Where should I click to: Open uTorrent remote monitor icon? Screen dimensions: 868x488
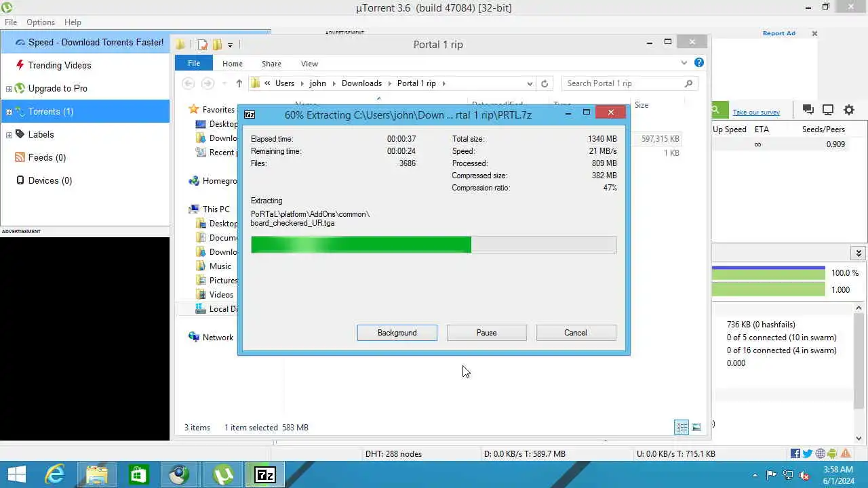(828, 110)
